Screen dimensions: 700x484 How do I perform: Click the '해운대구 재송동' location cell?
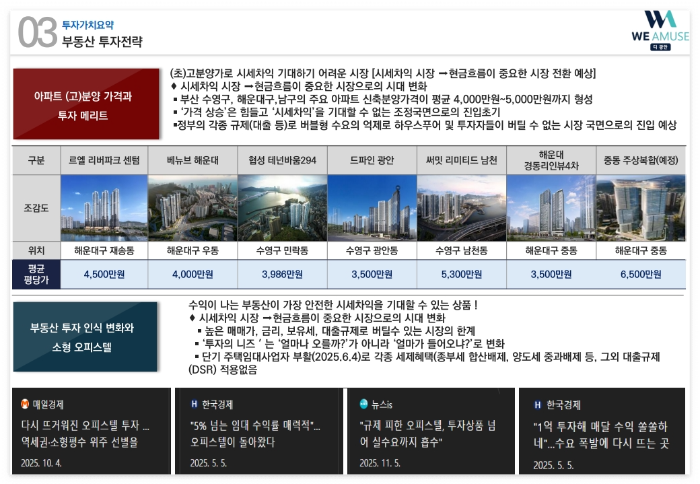pyautogui.click(x=104, y=250)
